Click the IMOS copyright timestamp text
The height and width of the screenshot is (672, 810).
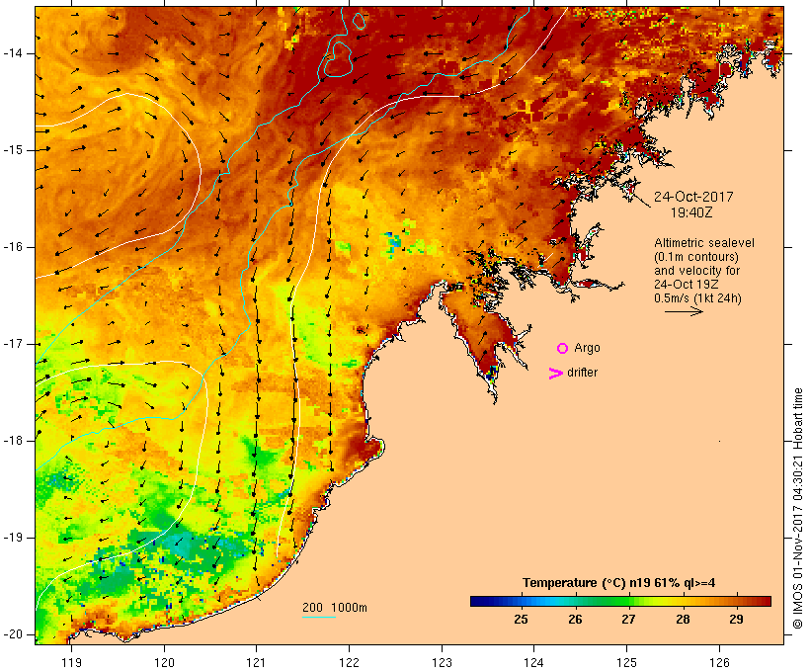[797, 509]
